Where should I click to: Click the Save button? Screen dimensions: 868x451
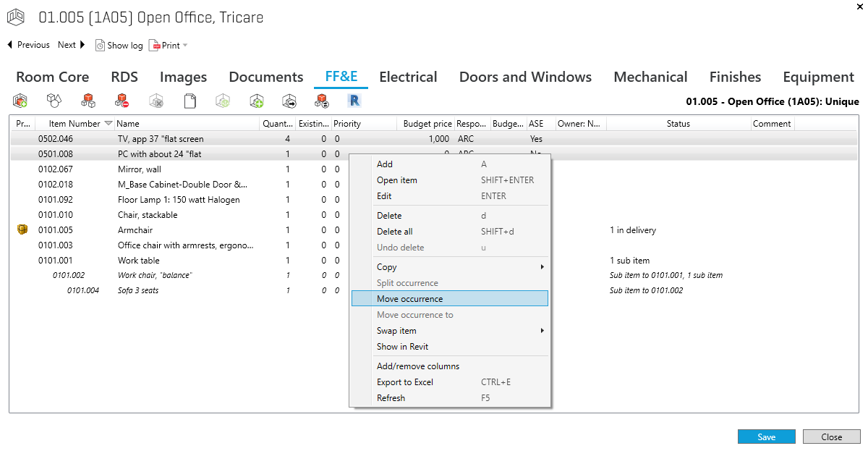[x=766, y=437]
